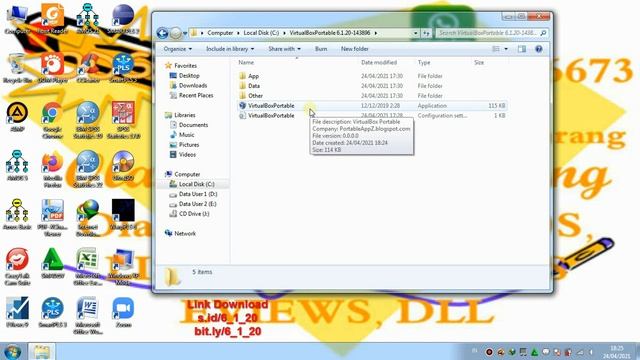This screenshot has width=640, height=360.
Task: Open the Recycle Bin desktop icon
Action: [17, 67]
